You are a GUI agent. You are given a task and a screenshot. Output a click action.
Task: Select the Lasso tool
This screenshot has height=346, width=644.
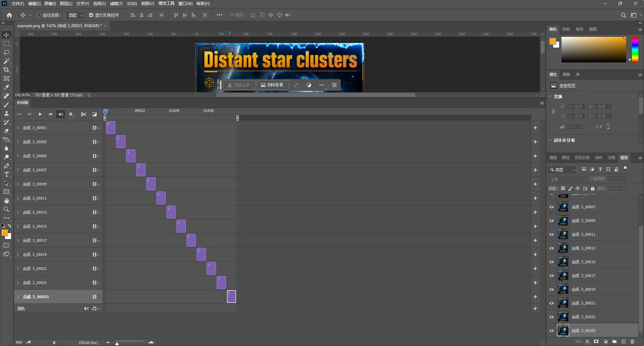coord(6,52)
